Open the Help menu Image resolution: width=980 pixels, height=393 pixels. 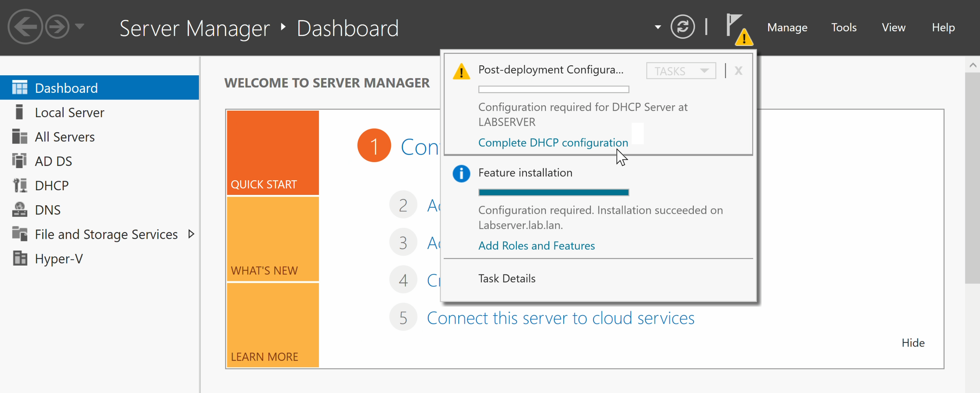(943, 27)
